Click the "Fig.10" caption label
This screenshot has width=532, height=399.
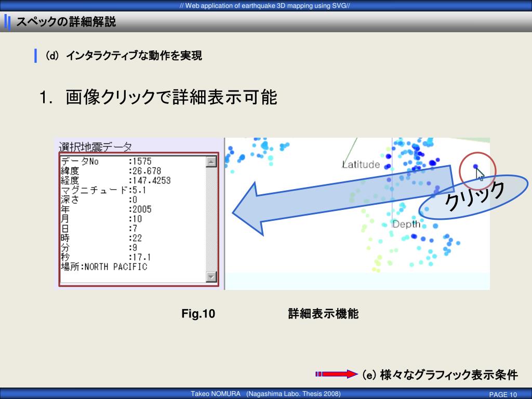tap(198, 313)
